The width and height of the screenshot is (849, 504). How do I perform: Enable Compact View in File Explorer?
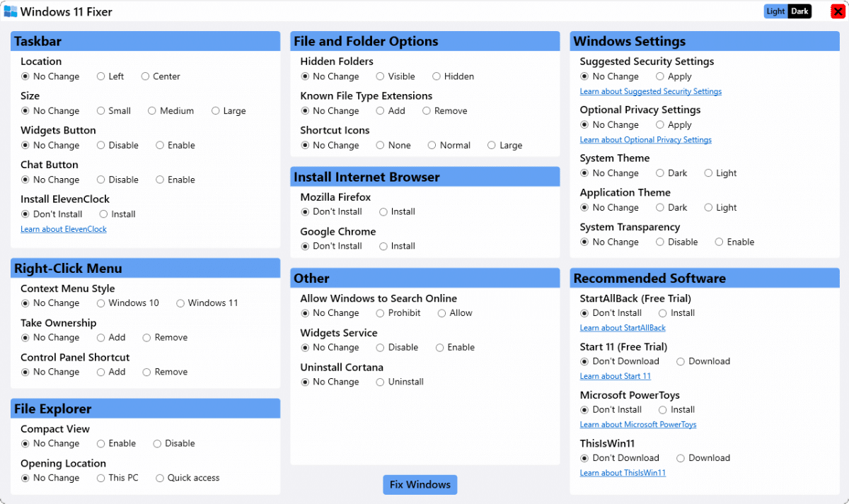(x=100, y=443)
